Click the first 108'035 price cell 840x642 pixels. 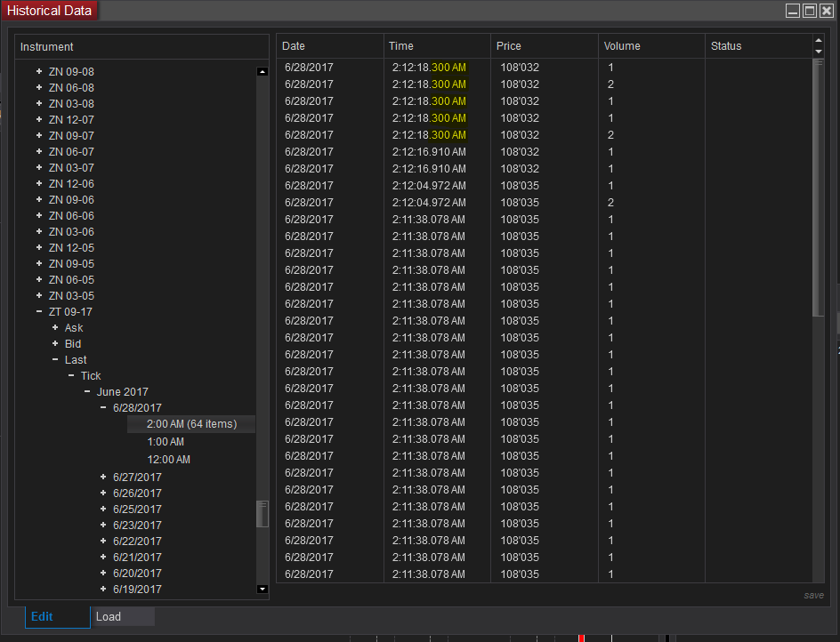(x=520, y=186)
